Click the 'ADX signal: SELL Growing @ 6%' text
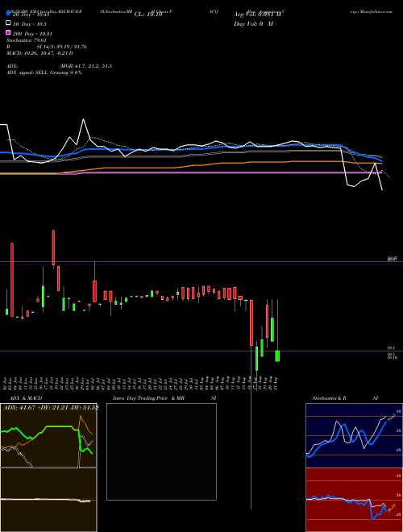The height and width of the screenshot is (532, 403). pyautogui.click(x=44, y=73)
